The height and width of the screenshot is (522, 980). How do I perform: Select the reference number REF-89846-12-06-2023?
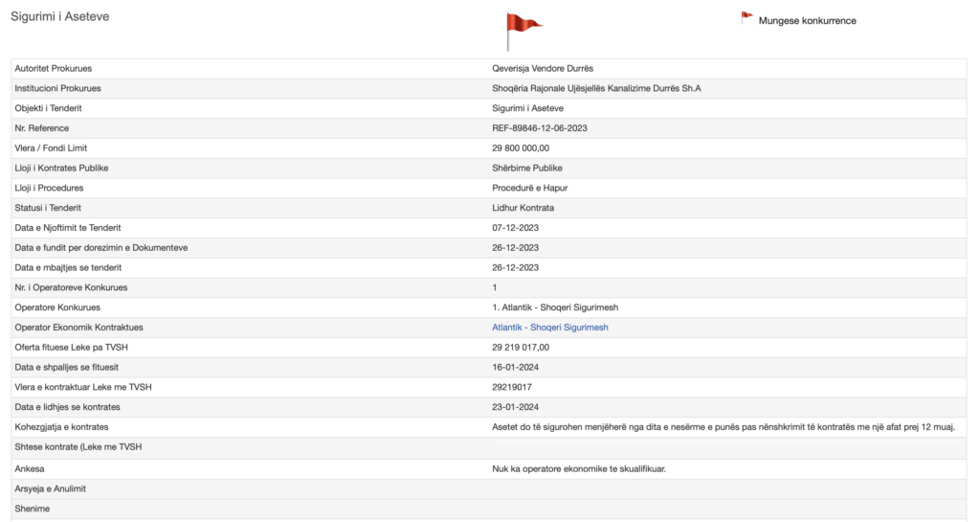(540, 128)
